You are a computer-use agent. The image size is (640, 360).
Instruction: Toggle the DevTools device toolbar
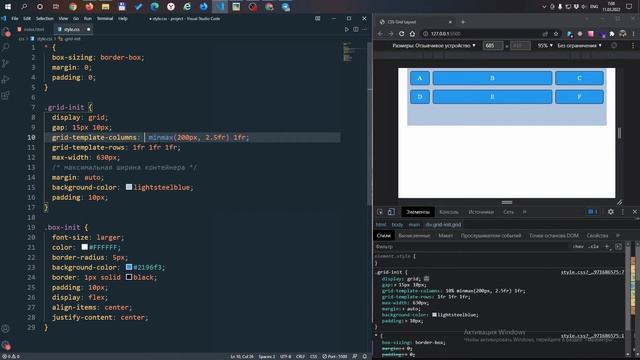click(391, 212)
